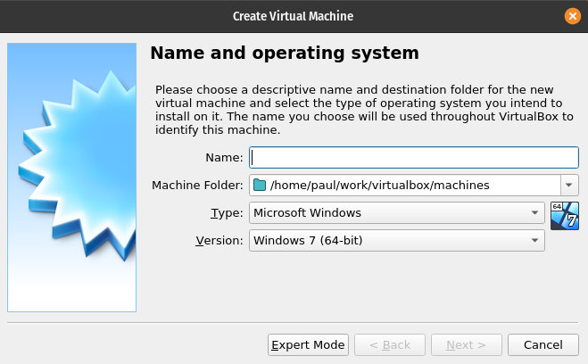This screenshot has width=588, height=364.
Task: Focus the Name text field
Action: click(414, 158)
